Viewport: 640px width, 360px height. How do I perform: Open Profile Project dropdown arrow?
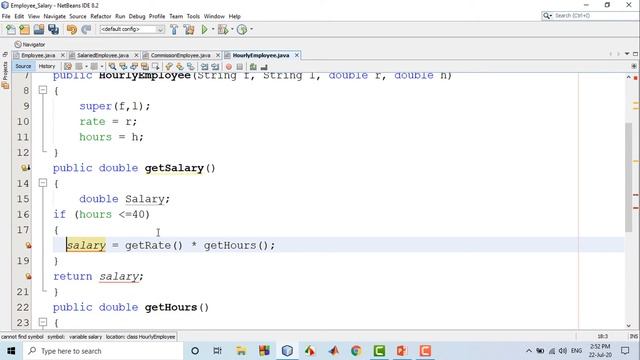[251, 29]
